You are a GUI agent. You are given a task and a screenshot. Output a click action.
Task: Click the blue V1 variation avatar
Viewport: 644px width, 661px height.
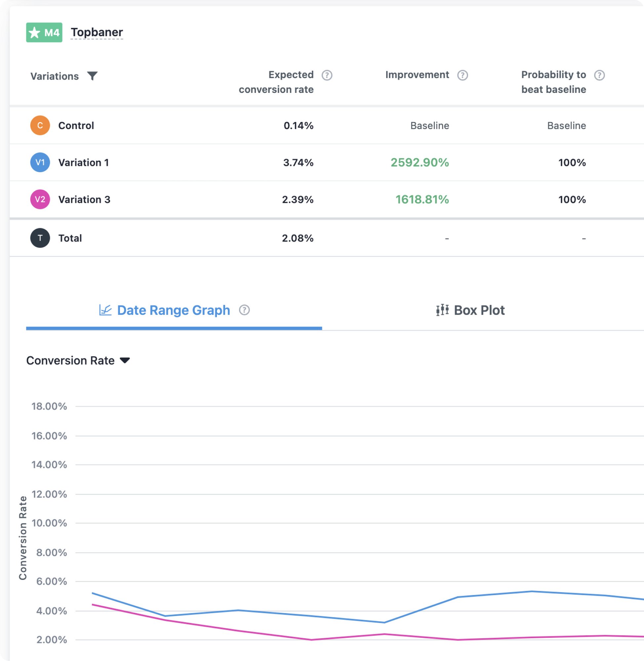pos(40,162)
